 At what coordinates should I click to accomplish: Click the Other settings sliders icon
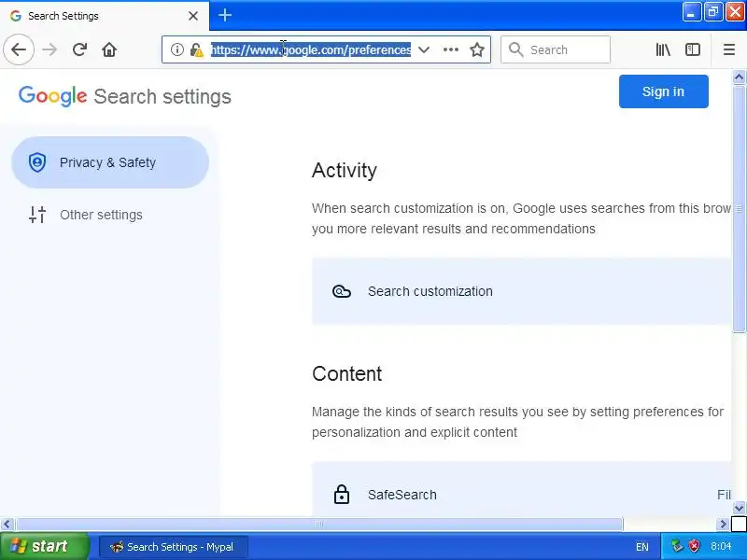click(37, 215)
